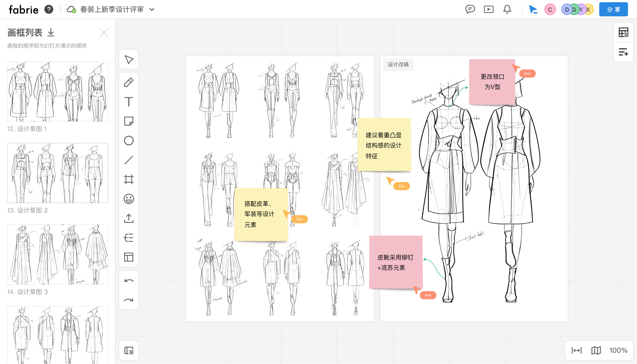
Task: Click the upload file icon
Action: pos(129,218)
